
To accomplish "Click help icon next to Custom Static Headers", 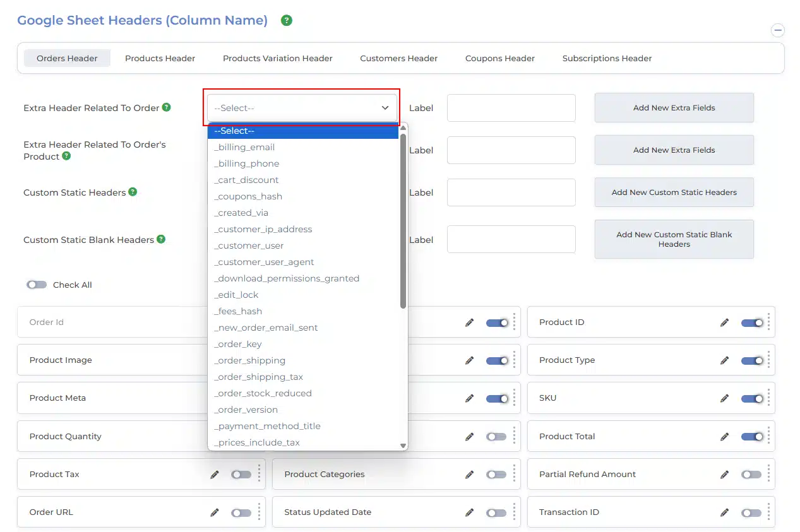I will [133, 192].
